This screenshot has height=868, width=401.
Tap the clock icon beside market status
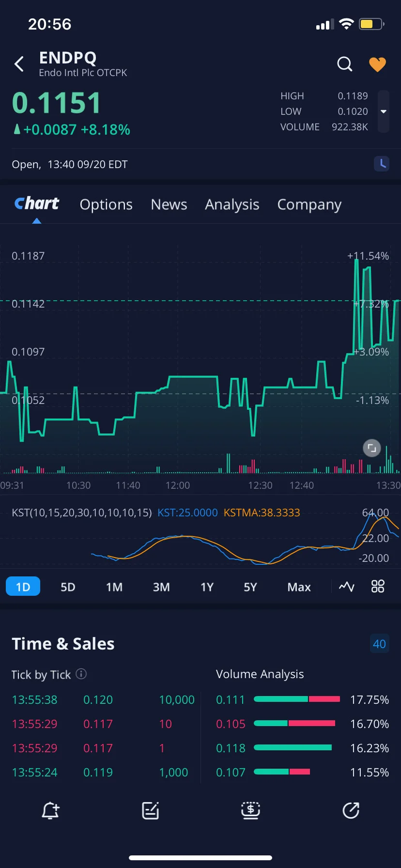pyautogui.click(x=382, y=164)
